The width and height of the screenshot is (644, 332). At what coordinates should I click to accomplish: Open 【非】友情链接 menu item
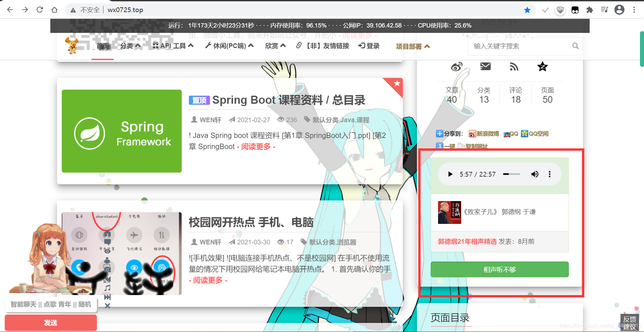click(x=323, y=46)
